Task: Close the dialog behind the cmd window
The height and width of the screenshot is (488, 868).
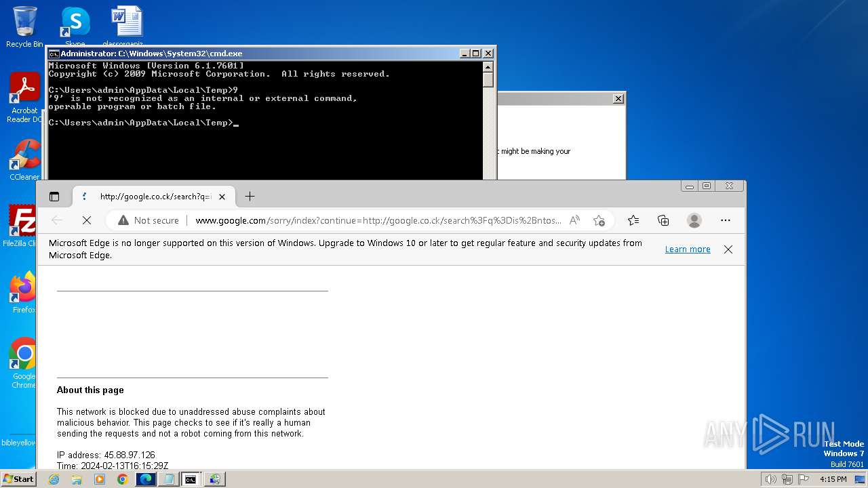Action: (618, 98)
